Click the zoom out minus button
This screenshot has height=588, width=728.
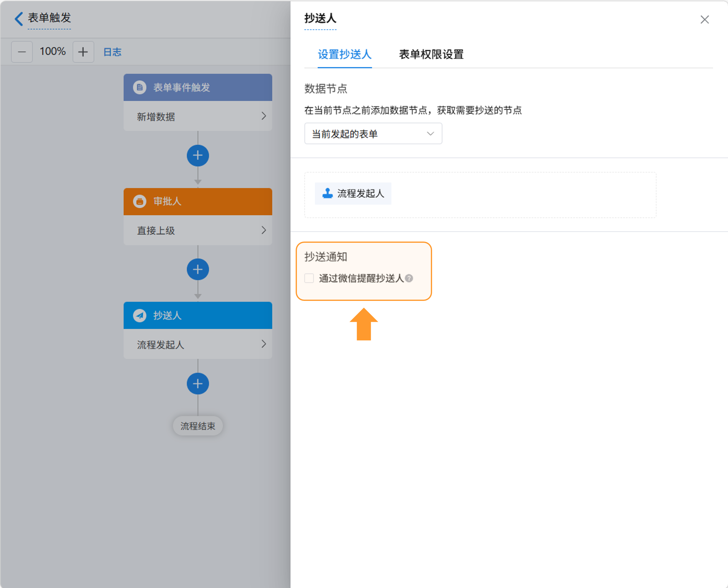point(22,52)
